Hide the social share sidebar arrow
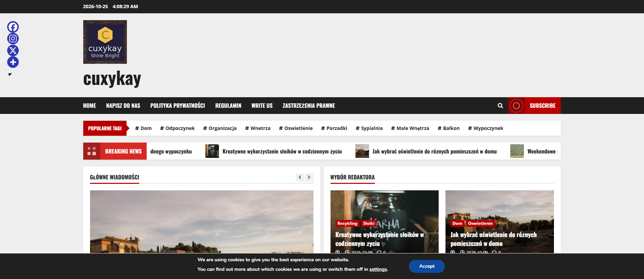644x279 pixels. pyautogui.click(x=10, y=74)
